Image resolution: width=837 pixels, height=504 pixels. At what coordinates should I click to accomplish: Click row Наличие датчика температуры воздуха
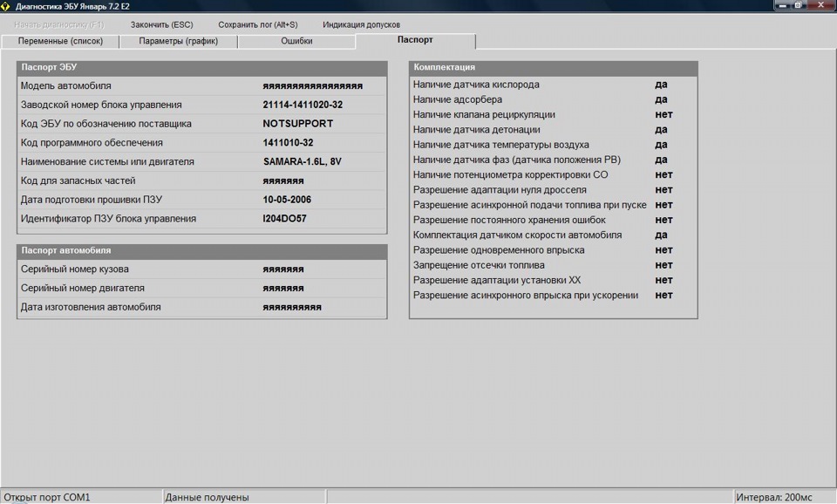pos(554,145)
